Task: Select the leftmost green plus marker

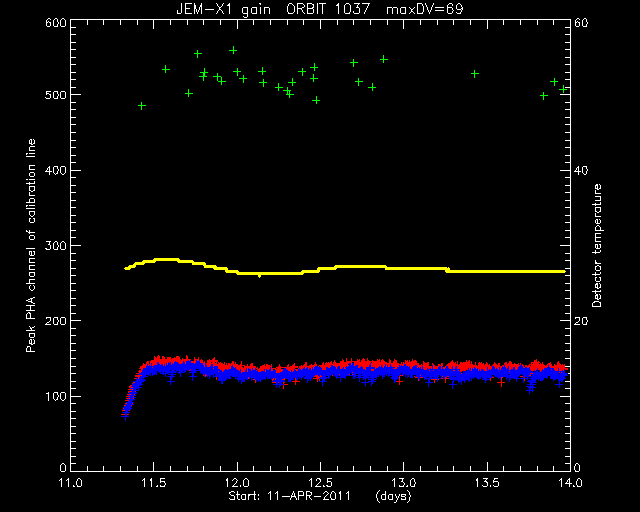Action: [x=142, y=106]
